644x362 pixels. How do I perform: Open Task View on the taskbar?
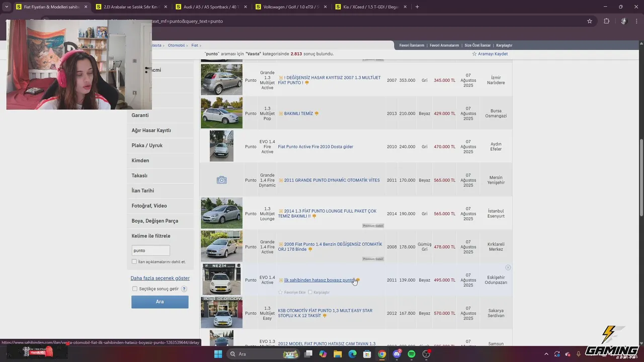coord(308,354)
